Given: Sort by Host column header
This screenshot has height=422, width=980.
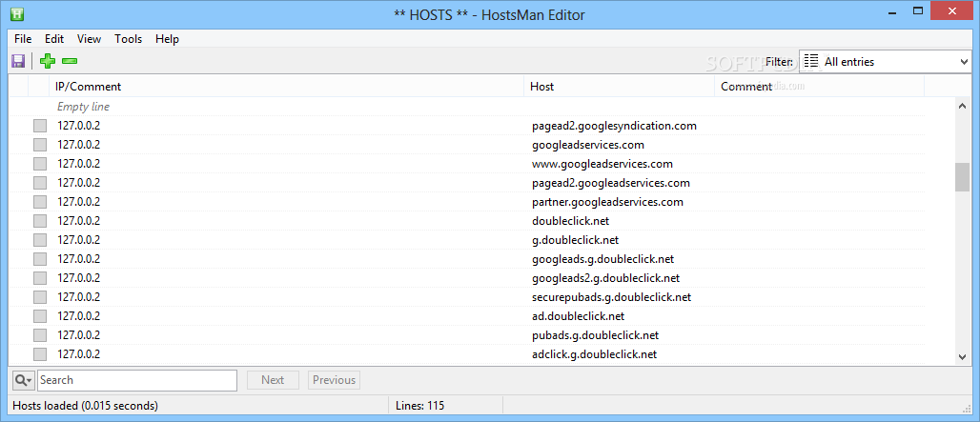Looking at the screenshot, I should pos(619,86).
